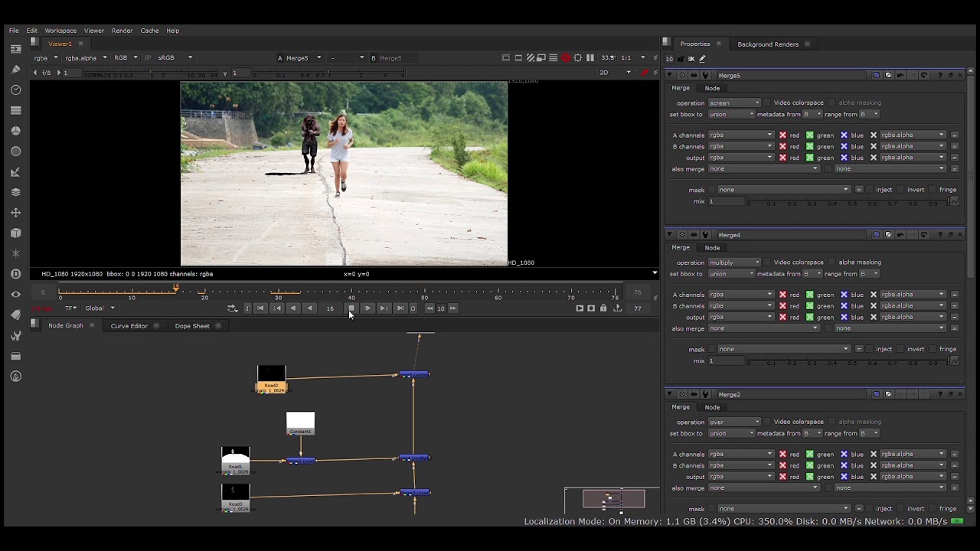Enable the fringe checkbox in Merge5
Image resolution: width=980 pixels, height=551 pixels.
[933, 190]
